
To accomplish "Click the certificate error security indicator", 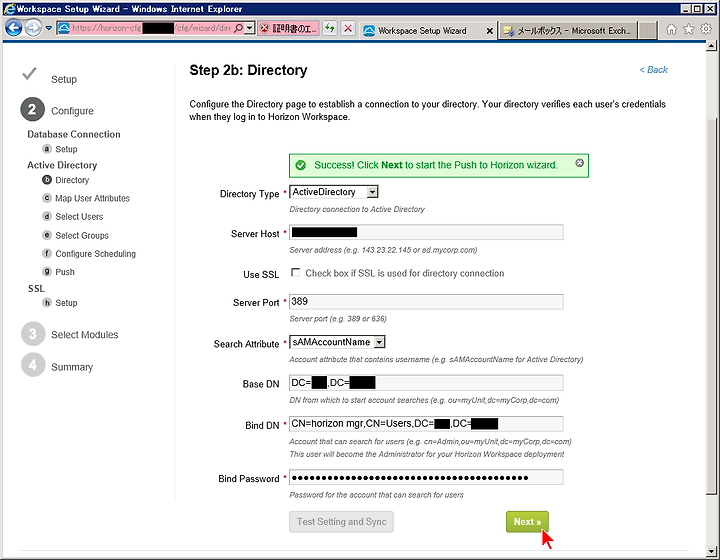I will click(288, 29).
